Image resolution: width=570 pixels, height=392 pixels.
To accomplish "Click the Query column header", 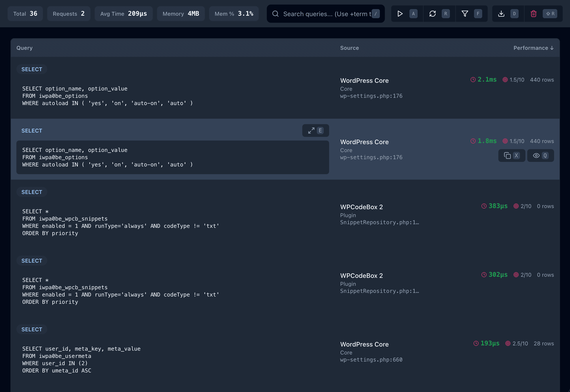I will tap(24, 48).
